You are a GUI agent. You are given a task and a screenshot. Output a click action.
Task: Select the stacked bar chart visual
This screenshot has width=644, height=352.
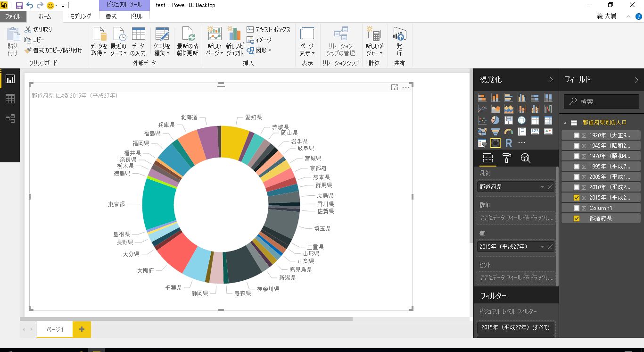482,98
